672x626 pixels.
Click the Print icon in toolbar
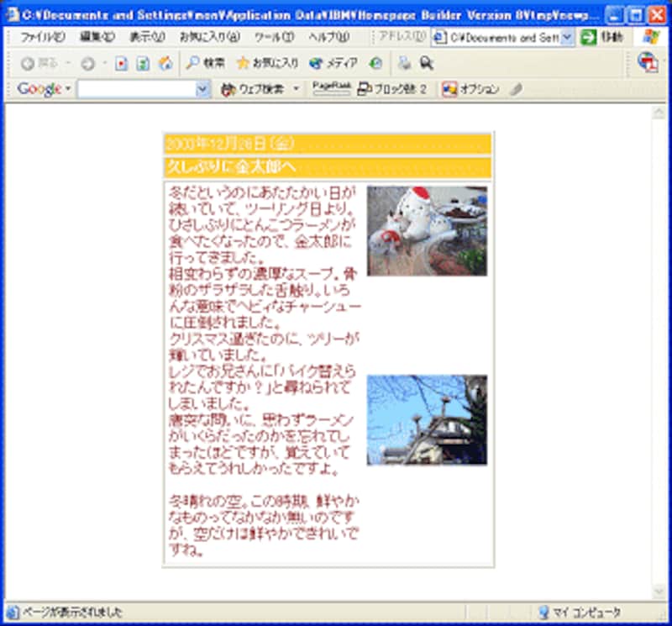click(x=405, y=63)
